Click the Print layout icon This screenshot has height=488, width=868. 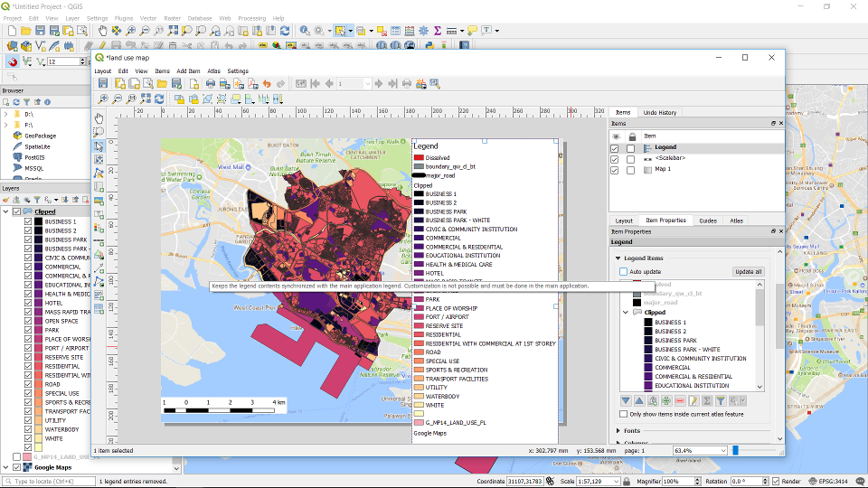(211, 84)
